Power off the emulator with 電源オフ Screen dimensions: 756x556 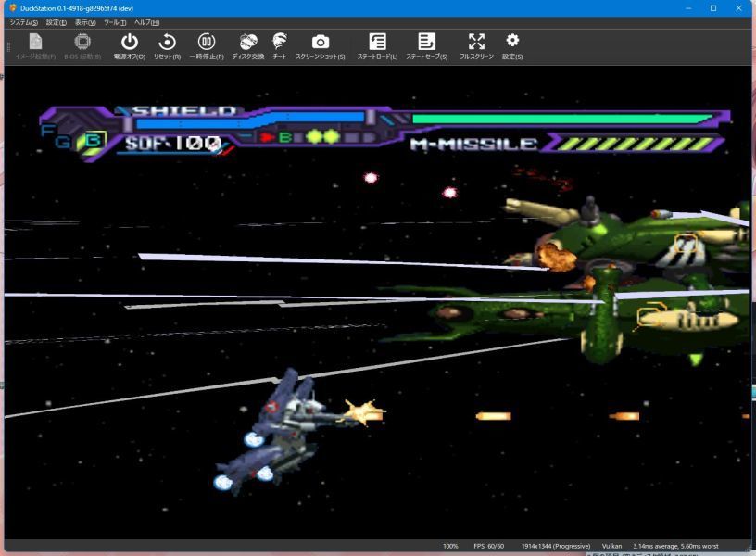[129, 42]
